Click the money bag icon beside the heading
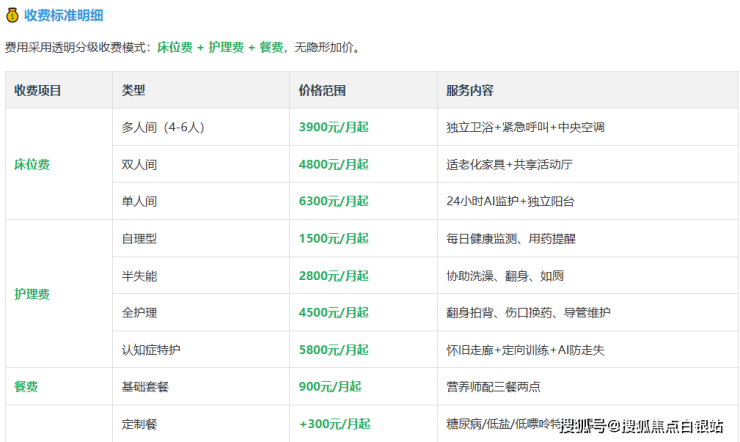 (x=11, y=16)
